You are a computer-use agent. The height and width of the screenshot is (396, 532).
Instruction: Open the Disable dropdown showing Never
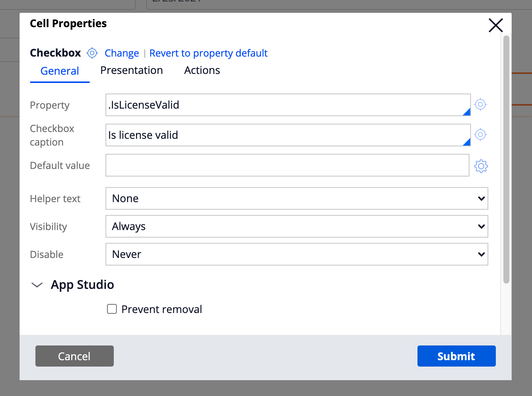coord(481,254)
